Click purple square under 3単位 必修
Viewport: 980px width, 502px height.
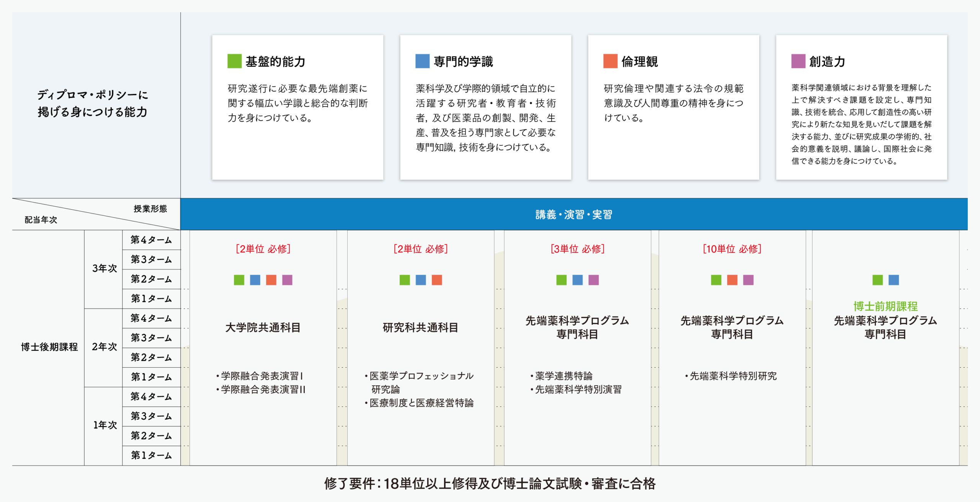click(593, 280)
